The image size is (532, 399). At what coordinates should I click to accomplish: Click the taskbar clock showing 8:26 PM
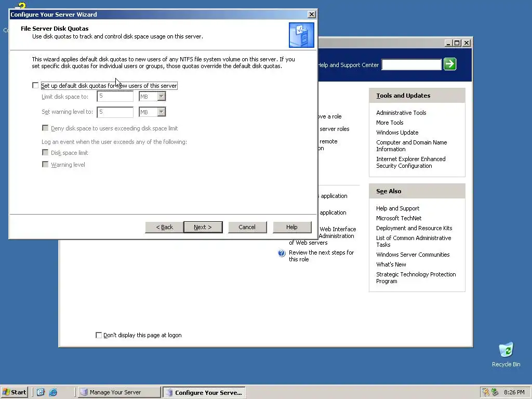514,392
